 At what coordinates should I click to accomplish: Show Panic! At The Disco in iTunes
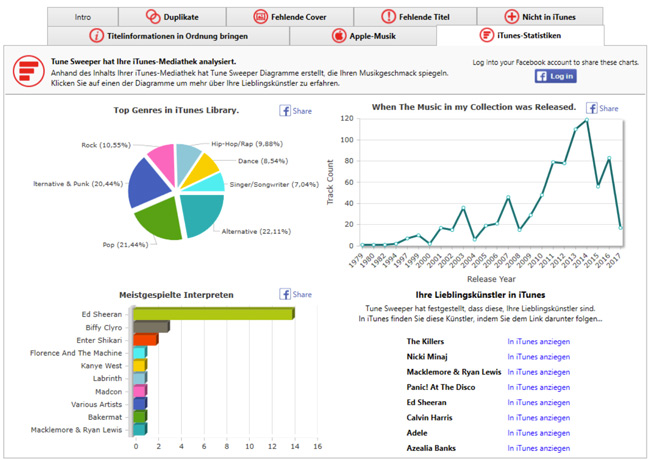click(538, 387)
